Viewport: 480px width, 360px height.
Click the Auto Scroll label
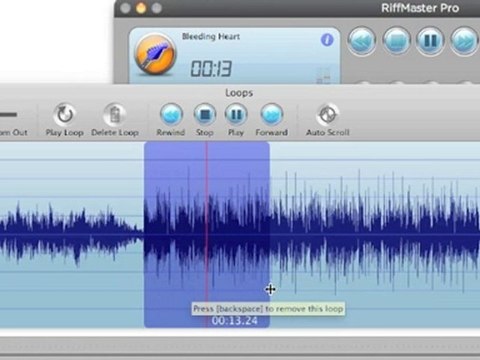pyautogui.click(x=328, y=132)
